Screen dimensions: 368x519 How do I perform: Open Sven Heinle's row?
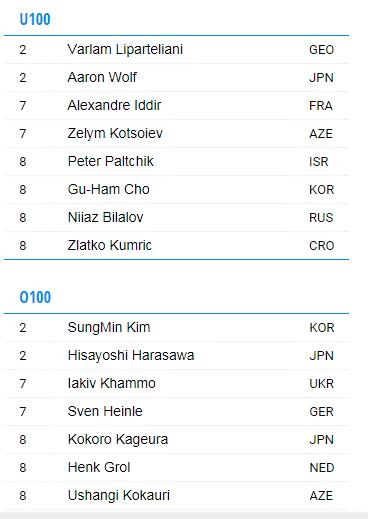(x=176, y=411)
